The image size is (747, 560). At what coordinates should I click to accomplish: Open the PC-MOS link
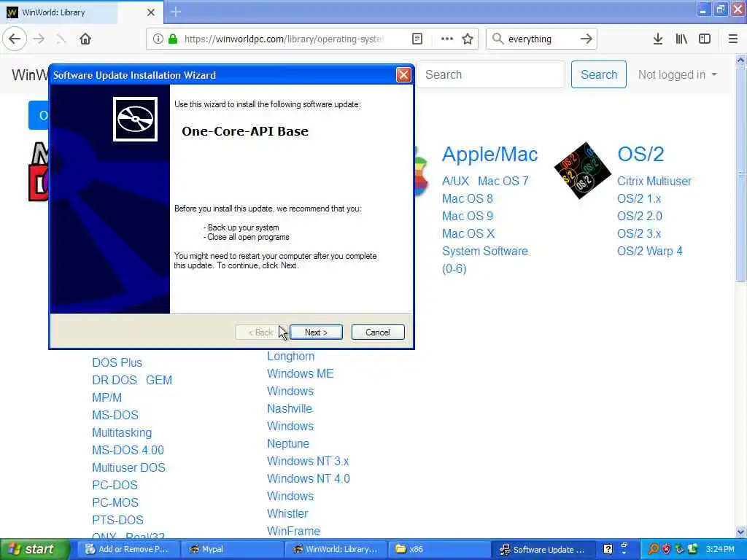pyautogui.click(x=115, y=503)
